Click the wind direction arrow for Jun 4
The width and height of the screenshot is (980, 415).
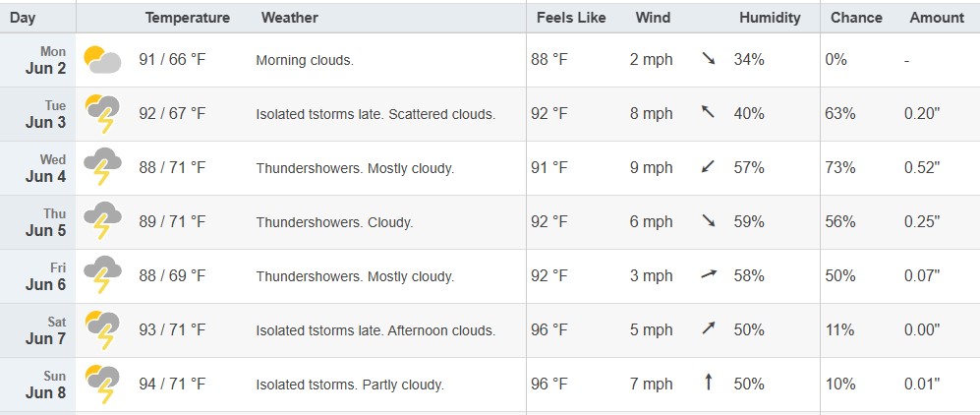pos(708,167)
